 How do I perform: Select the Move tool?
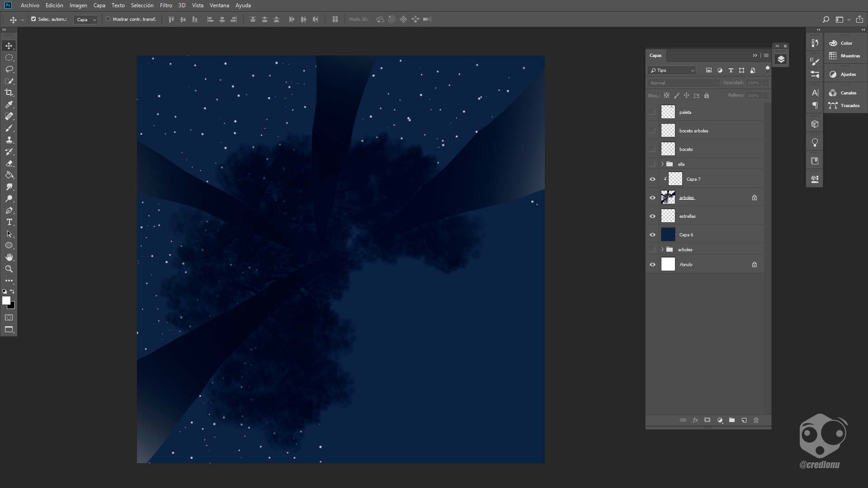tap(9, 46)
